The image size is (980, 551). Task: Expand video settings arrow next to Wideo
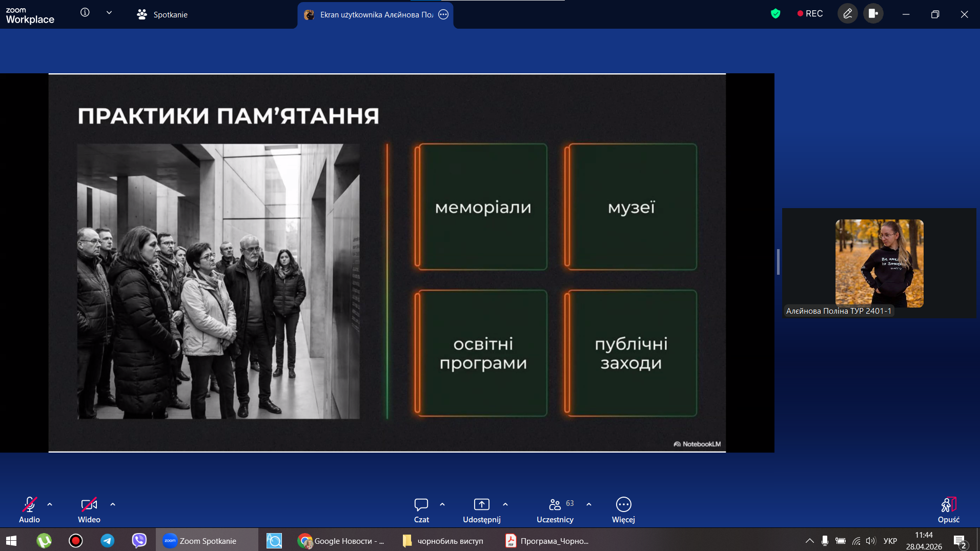[x=113, y=504]
